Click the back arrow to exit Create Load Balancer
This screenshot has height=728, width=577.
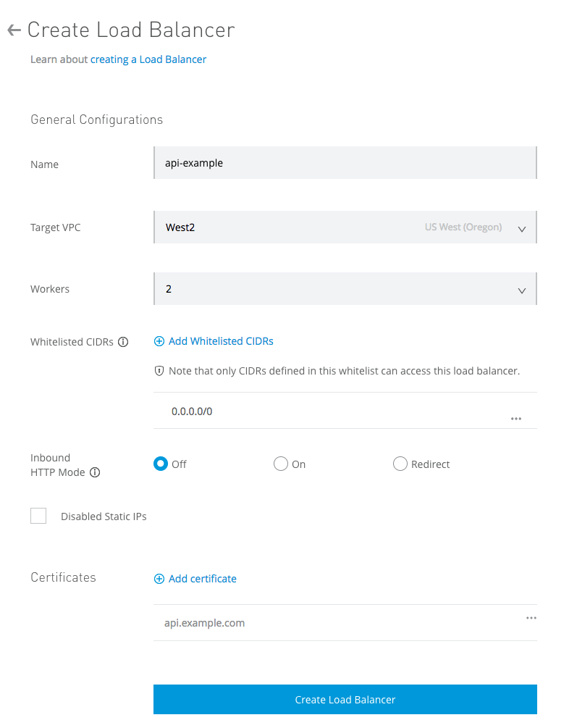(x=14, y=29)
